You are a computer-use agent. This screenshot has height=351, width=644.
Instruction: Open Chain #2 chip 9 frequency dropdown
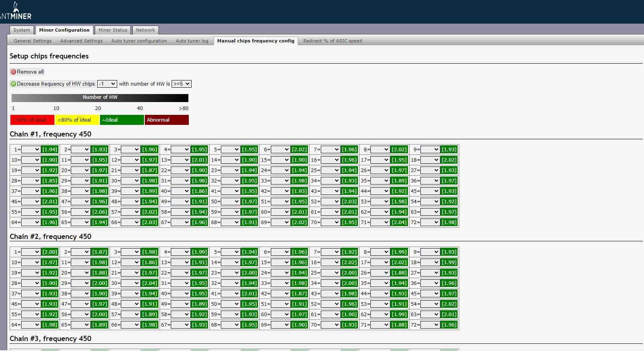tap(430, 252)
